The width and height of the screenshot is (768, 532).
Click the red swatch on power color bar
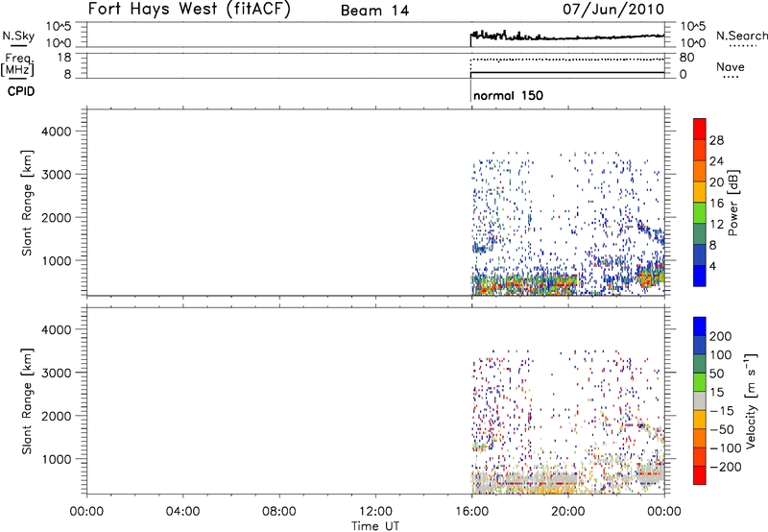click(700, 129)
